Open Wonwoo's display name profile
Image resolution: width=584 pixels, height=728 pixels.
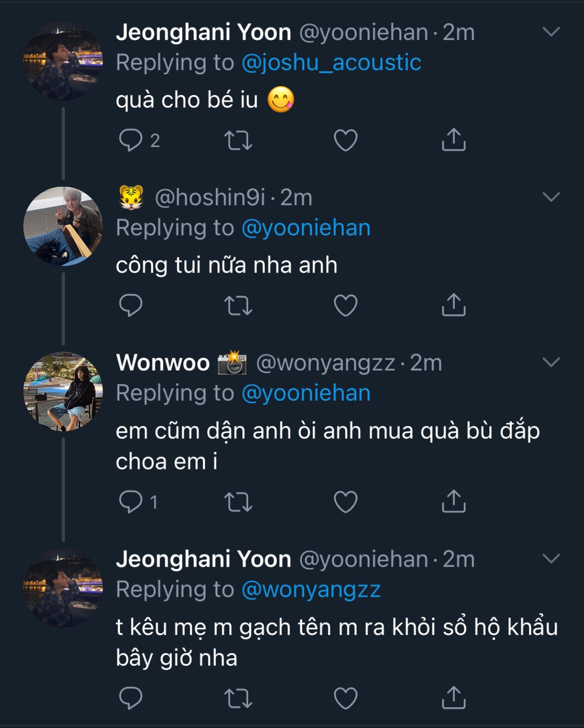162,363
